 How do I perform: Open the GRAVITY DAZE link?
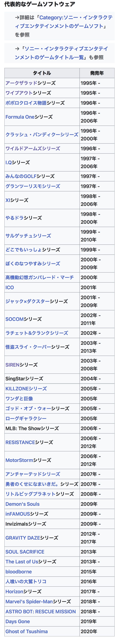click(23, 538)
